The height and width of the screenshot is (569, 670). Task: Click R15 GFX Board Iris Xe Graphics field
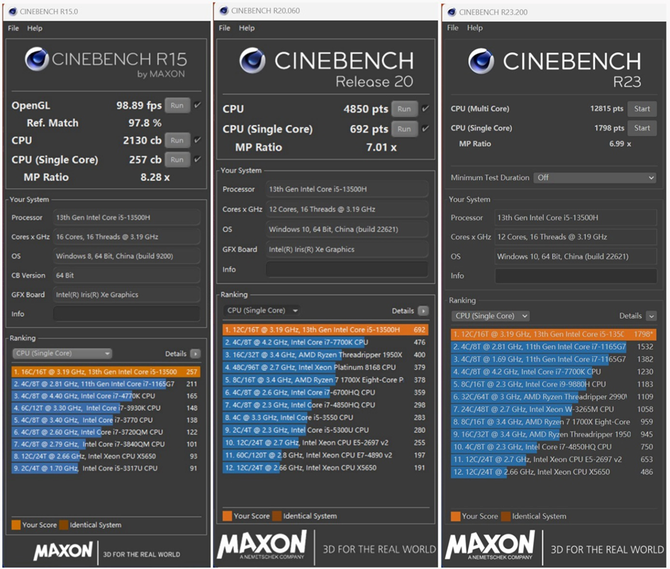(126, 295)
